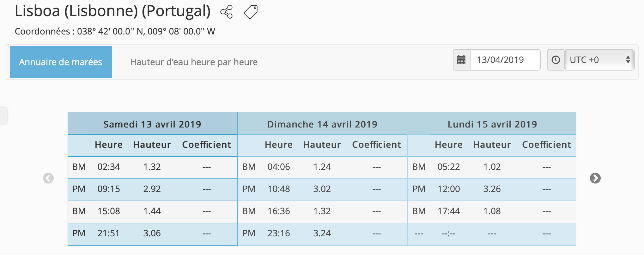
Task: Go to previous days with left arrow
Action: [48, 178]
